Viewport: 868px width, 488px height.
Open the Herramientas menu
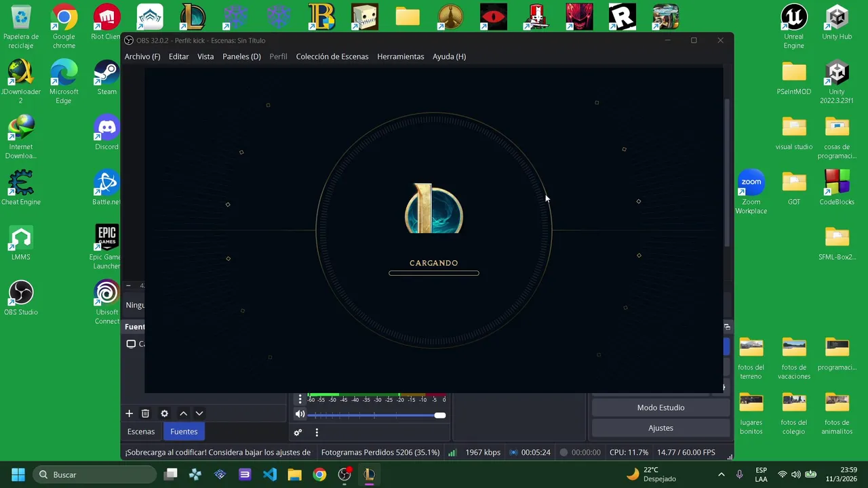(401, 57)
